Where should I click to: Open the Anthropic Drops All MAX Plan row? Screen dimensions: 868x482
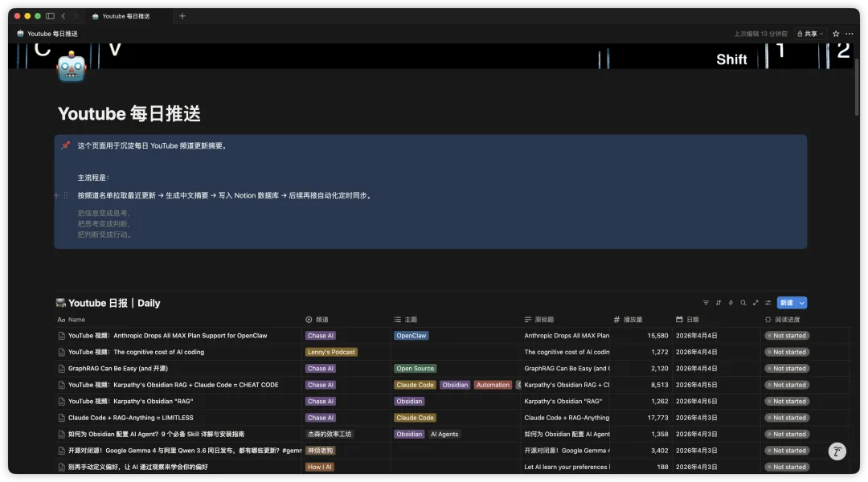click(168, 336)
